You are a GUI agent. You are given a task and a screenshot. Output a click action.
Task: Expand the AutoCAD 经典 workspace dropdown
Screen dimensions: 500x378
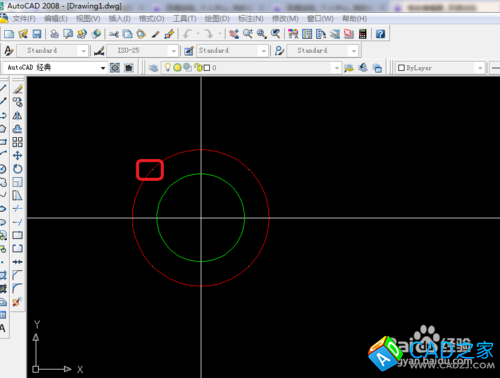point(103,68)
